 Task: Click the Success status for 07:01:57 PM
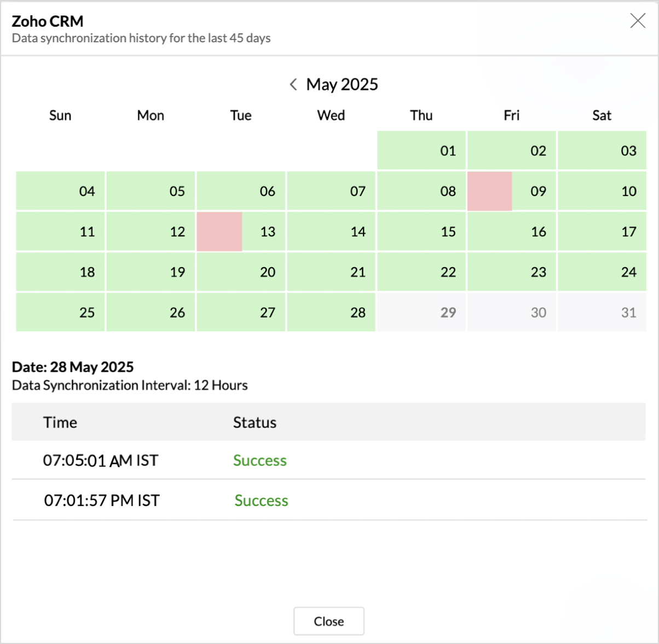(261, 501)
